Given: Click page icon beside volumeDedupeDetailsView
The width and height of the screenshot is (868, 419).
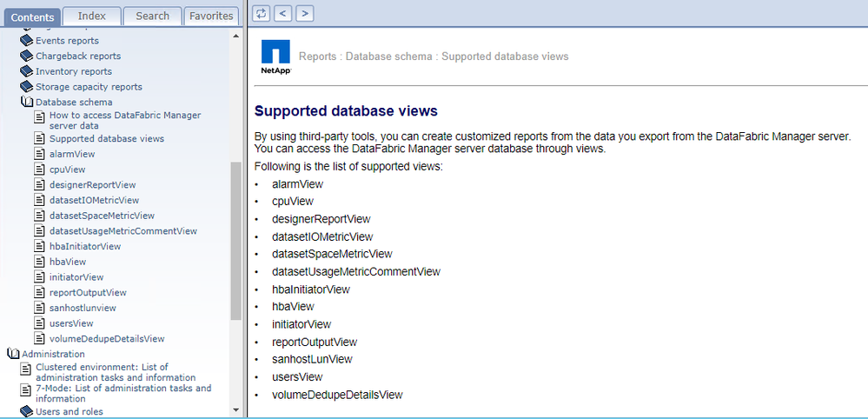Looking at the screenshot, I should (x=39, y=339).
